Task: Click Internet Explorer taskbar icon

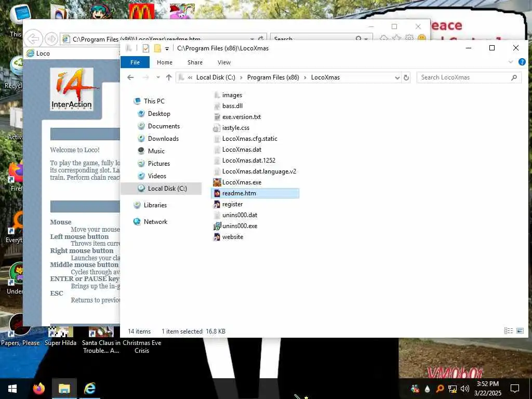Action: (x=89, y=389)
